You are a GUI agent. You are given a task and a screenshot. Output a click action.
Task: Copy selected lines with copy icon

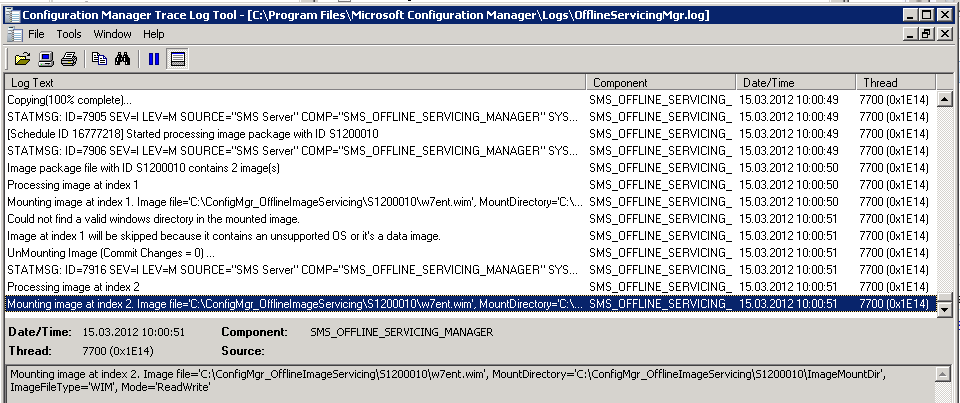[99, 59]
